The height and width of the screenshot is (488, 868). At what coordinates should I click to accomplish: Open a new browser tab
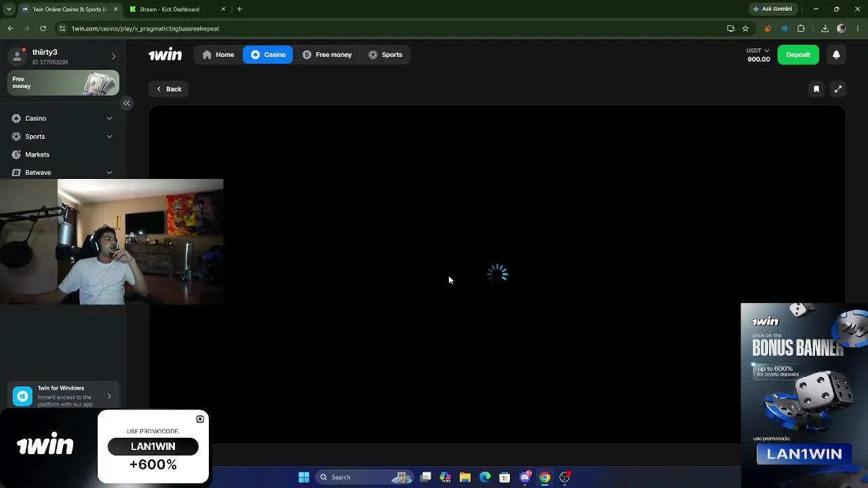[239, 9]
